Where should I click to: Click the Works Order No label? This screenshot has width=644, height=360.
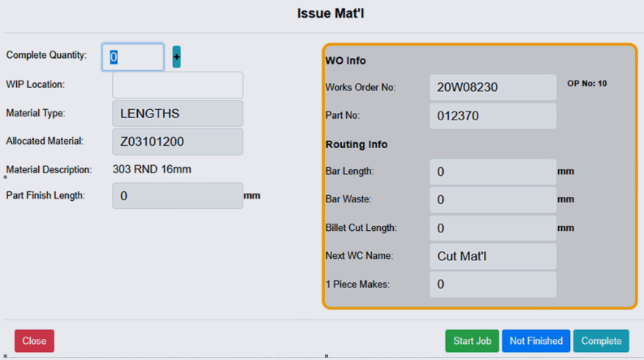click(361, 87)
